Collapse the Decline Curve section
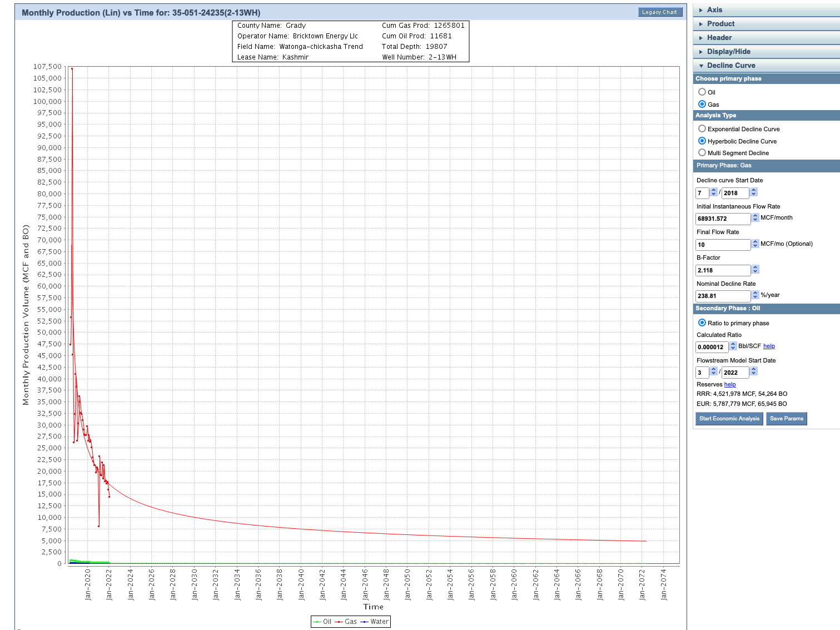The width and height of the screenshot is (840, 630). (730, 66)
